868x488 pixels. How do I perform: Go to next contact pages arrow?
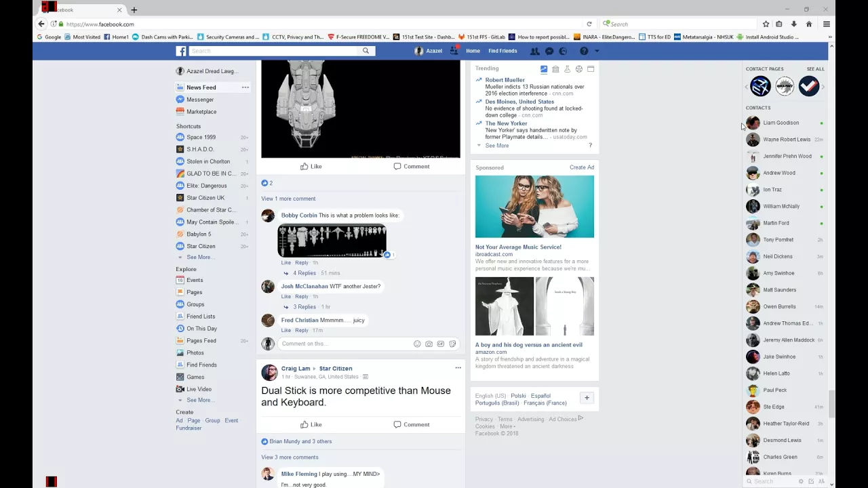(x=823, y=87)
